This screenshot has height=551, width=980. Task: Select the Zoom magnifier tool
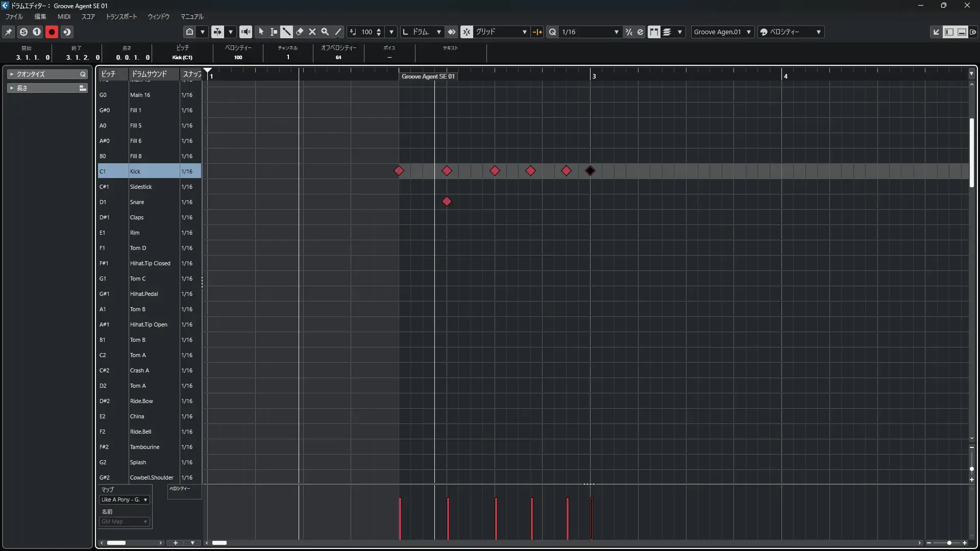(325, 32)
